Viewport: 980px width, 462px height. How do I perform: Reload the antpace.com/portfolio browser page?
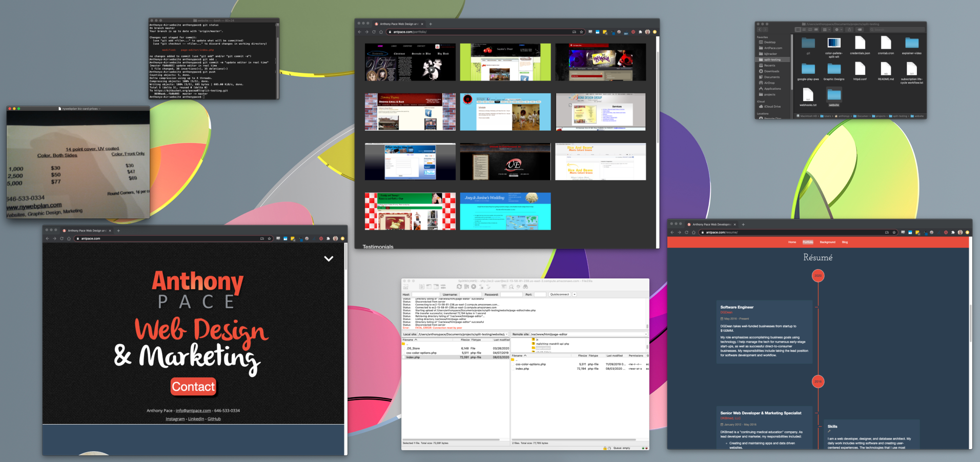coord(374,32)
